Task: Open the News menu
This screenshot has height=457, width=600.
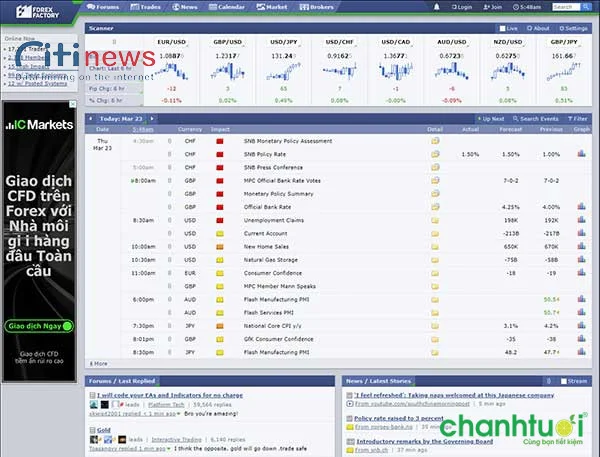Action: point(185,7)
